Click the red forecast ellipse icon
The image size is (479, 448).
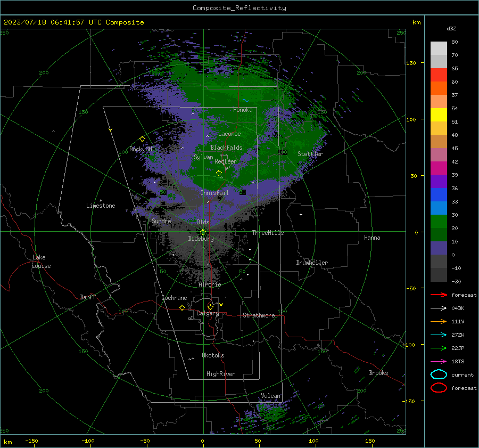(439, 388)
